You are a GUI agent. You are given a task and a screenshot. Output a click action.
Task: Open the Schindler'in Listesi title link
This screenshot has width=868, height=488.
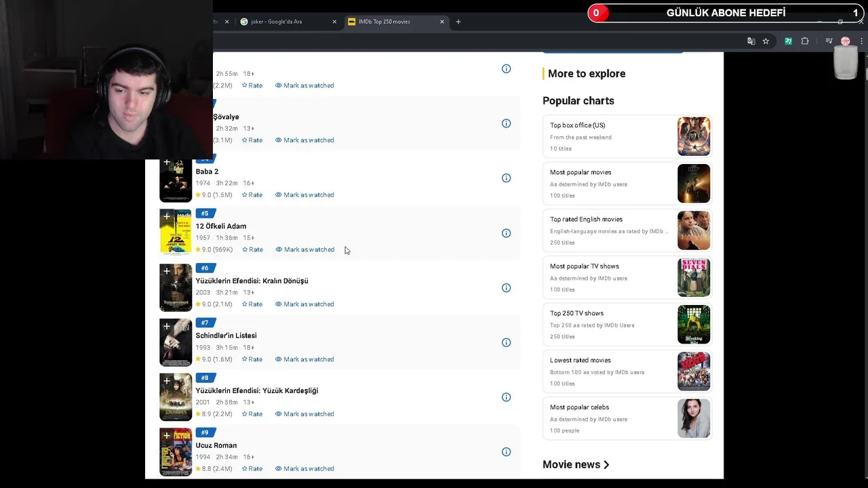(x=226, y=335)
